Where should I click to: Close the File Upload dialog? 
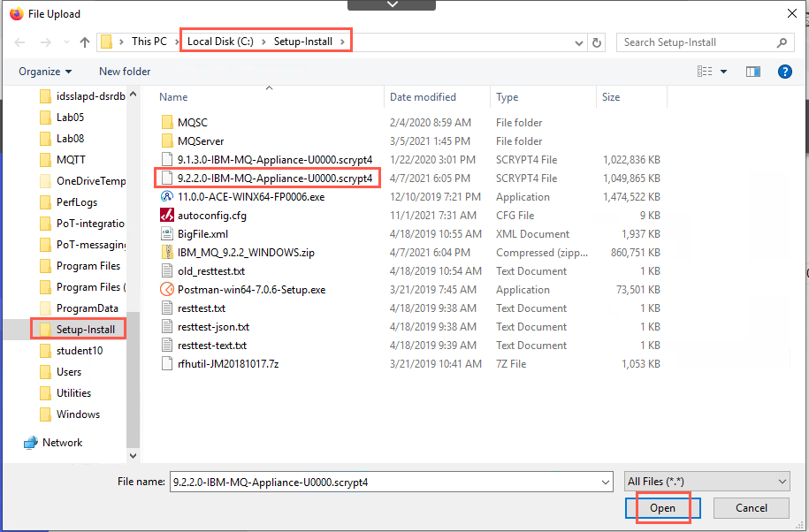(x=792, y=13)
